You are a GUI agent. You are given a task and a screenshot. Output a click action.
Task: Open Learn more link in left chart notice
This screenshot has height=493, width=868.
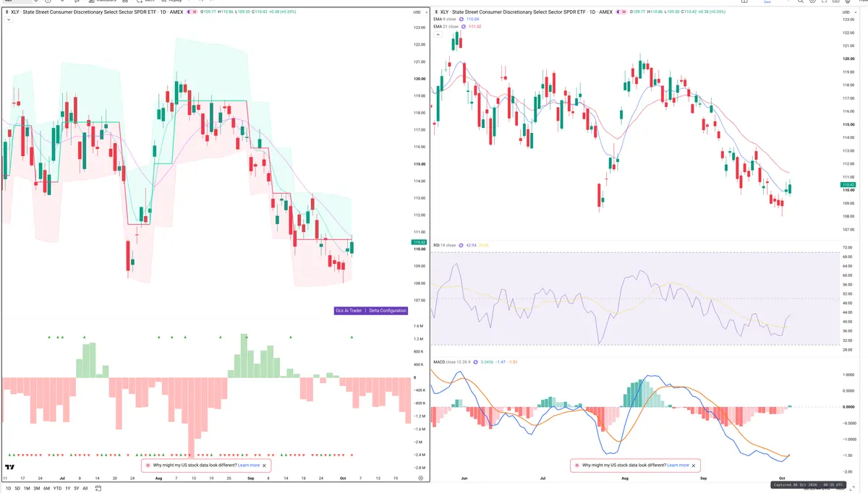pos(248,466)
